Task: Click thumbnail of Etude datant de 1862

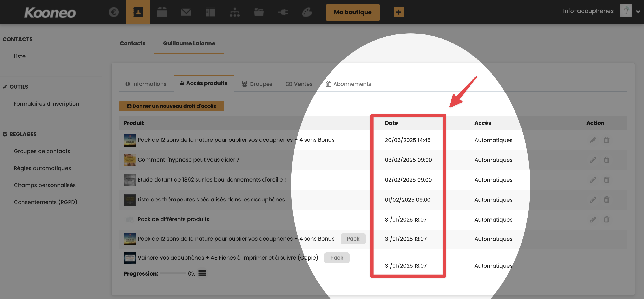Action: (x=130, y=180)
